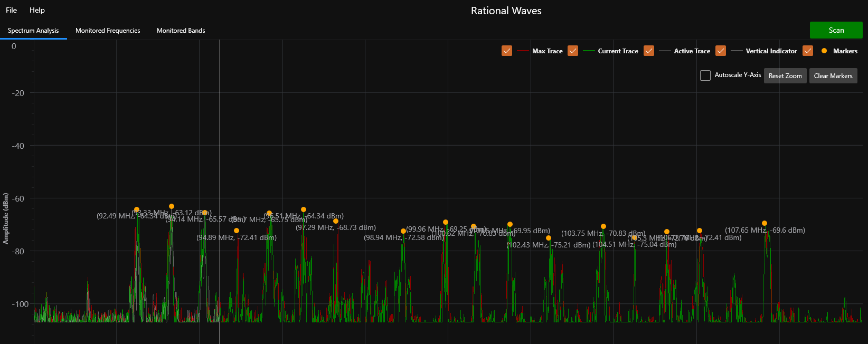
Task: Select the 107.65 MHz peak marker dot
Action: click(765, 223)
